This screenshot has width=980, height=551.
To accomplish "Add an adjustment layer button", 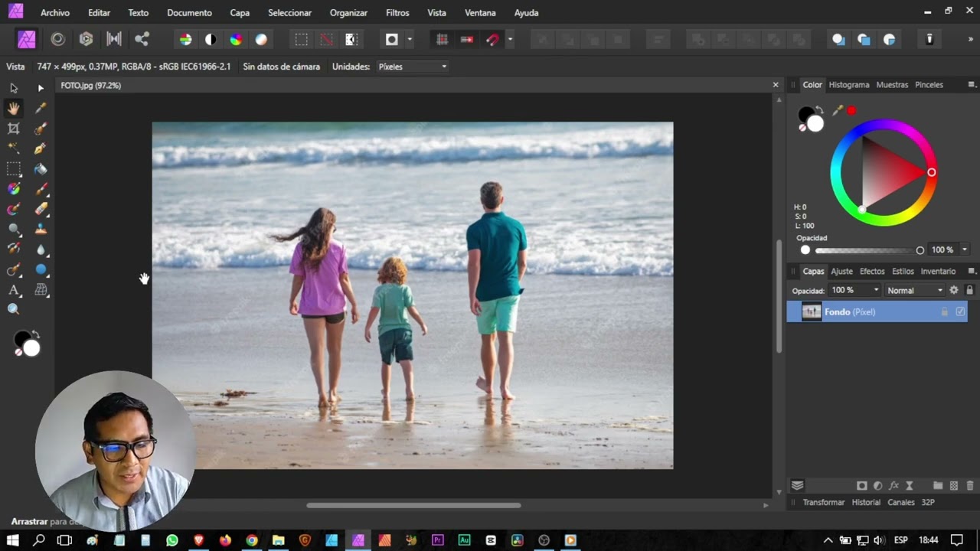I will tap(877, 486).
